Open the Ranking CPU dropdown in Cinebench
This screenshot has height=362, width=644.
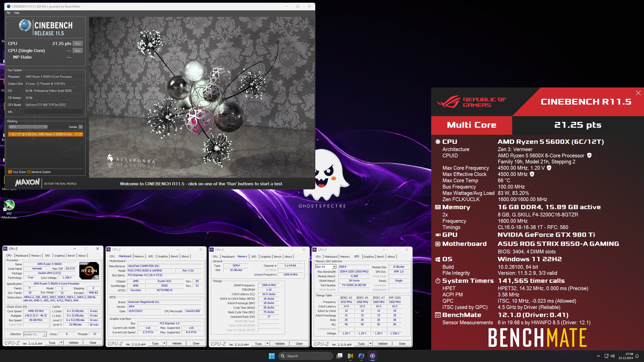tap(28, 127)
